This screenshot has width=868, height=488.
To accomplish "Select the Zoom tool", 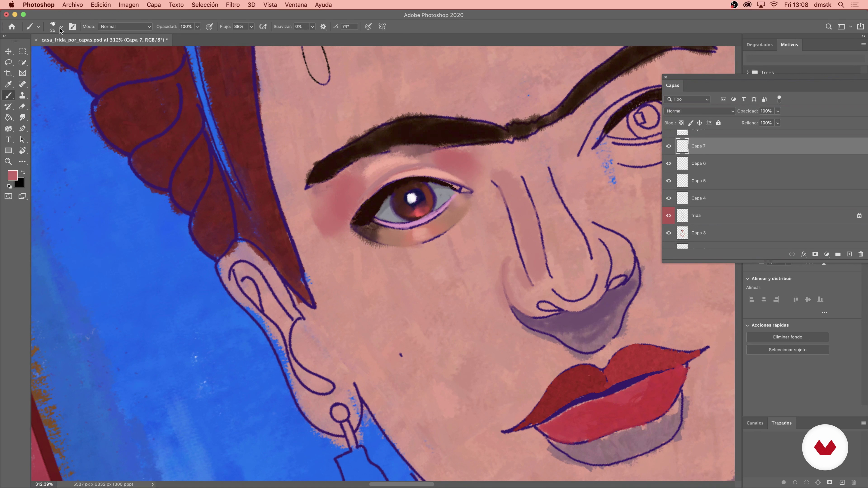I will pos(8,162).
